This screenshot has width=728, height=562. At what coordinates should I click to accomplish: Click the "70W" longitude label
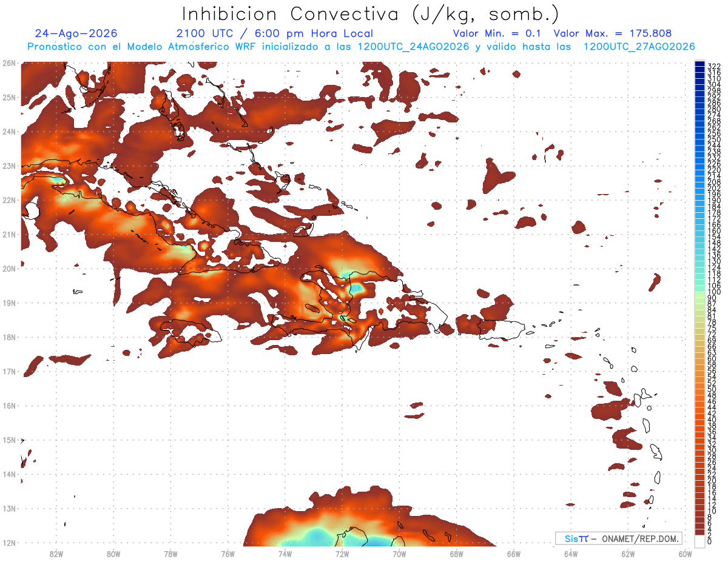point(399,554)
